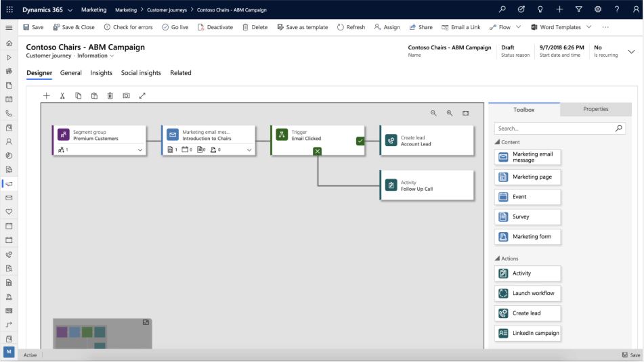Zoom out on the journey canvas
Screen dimensions: 644x362
(x=433, y=113)
